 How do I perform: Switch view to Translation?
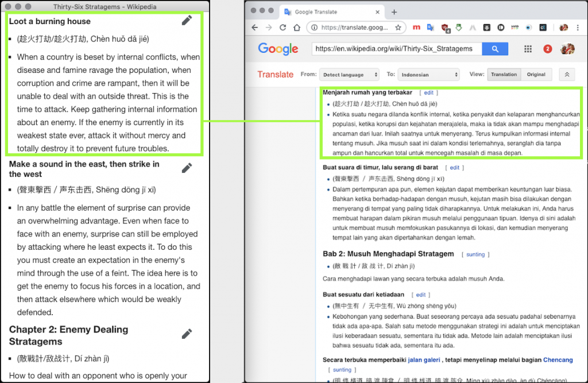504,75
